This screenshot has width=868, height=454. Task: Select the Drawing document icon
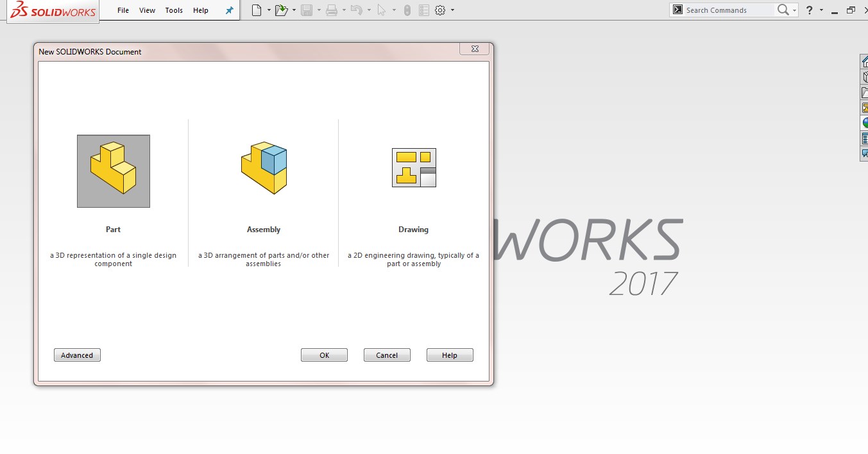pyautogui.click(x=414, y=167)
